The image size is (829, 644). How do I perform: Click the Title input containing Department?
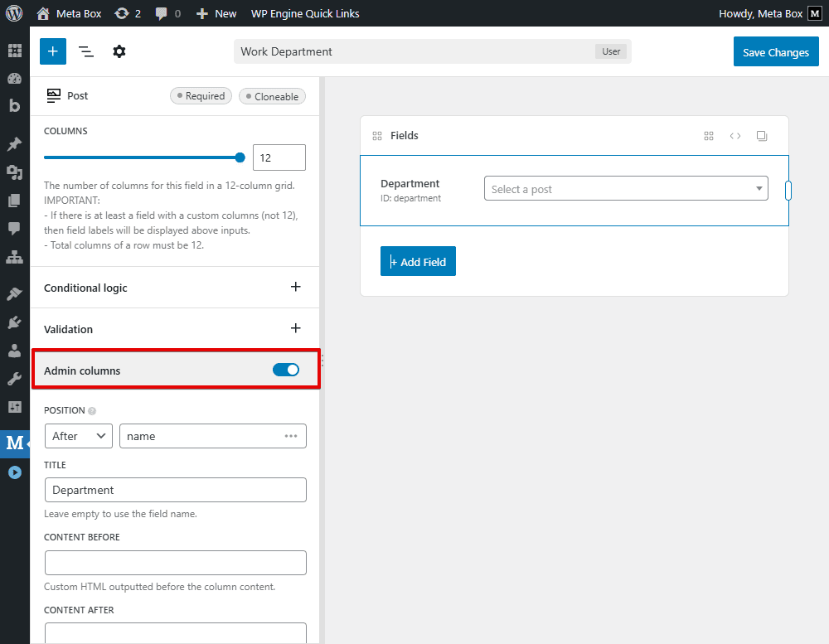[175, 490]
